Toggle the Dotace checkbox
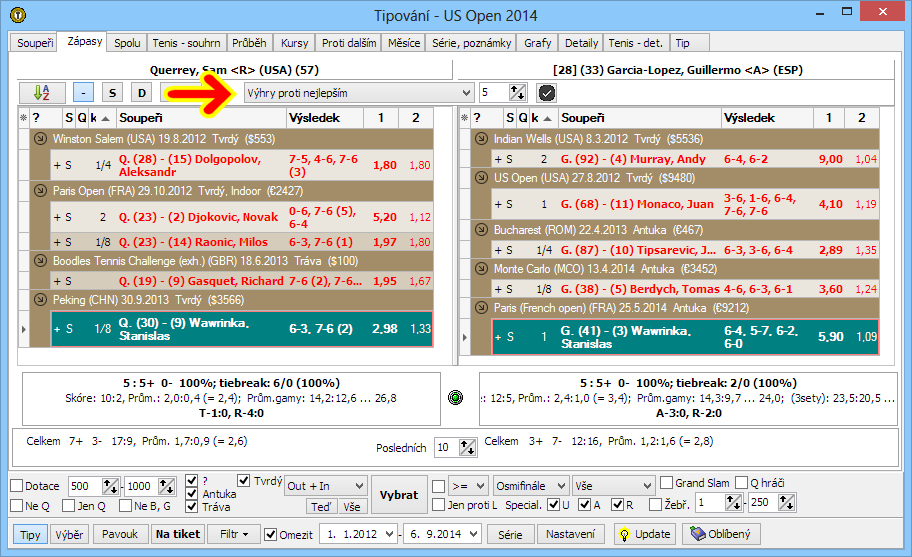 17,485
